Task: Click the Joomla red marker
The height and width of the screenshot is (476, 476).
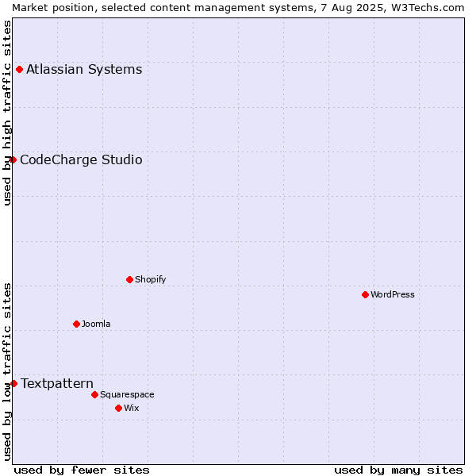Action: pyautogui.click(x=76, y=324)
